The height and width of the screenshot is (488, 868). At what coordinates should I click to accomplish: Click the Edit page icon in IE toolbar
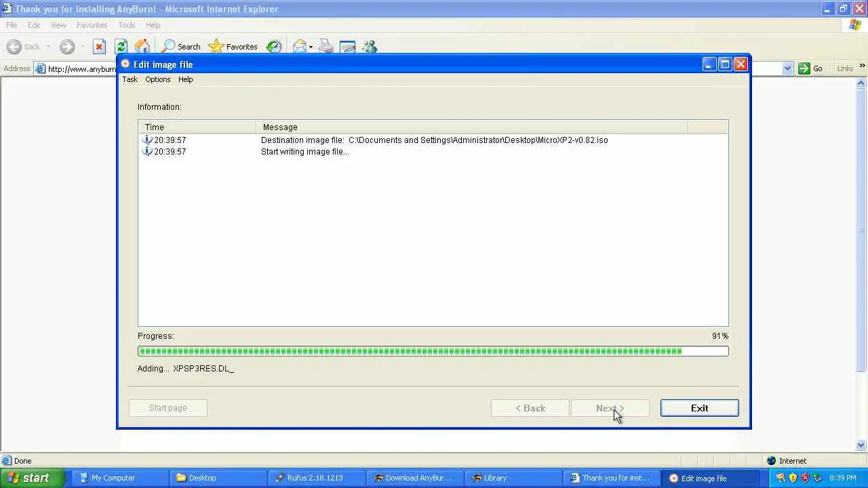coord(347,47)
